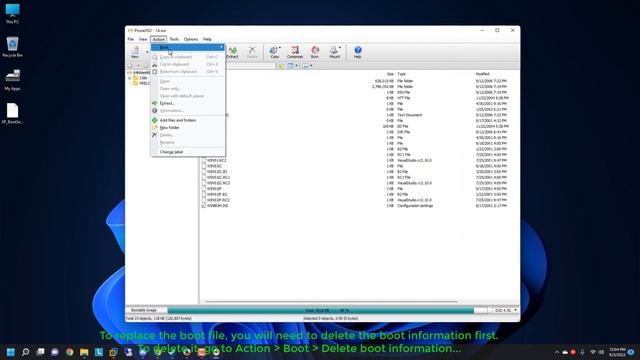
Task: Click the New toolbar icon
Action: tap(135, 51)
